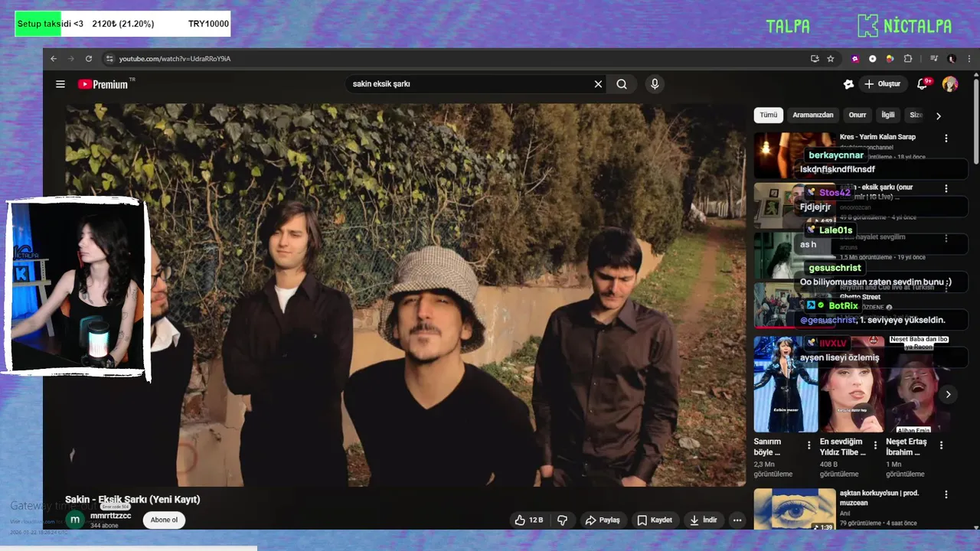Click the video player to pause
Screen dimensions: 980x551
(406, 295)
